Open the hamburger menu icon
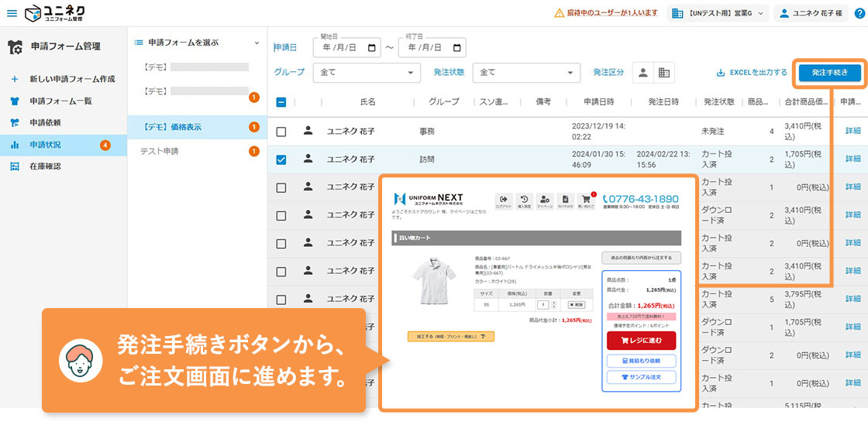Image resolution: width=868 pixels, height=432 pixels. (12, 13)
